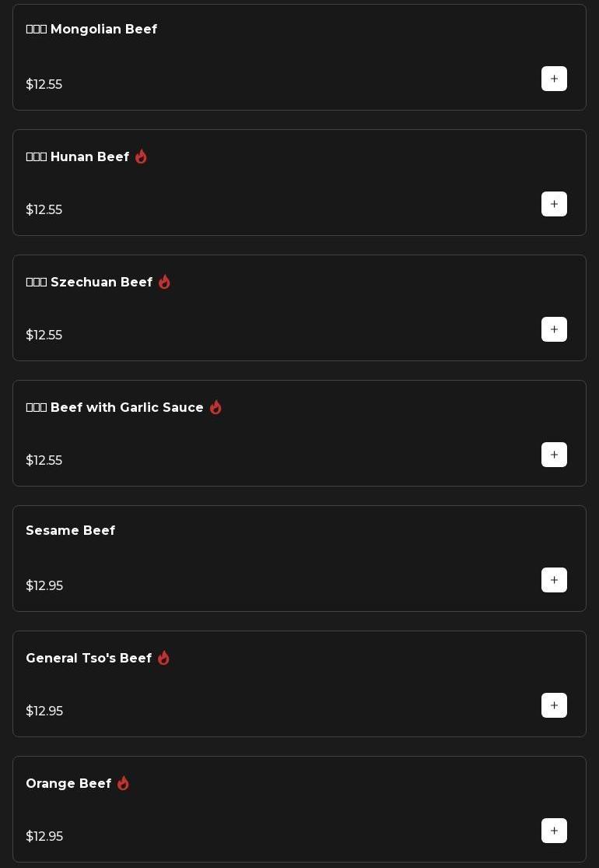
Task: Click the $12.95 price under Sesame Beef
Action: tap(44, 586)
